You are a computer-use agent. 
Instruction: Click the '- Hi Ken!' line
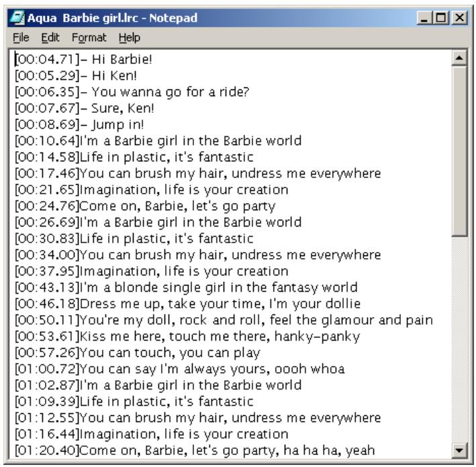coord(76,76)
